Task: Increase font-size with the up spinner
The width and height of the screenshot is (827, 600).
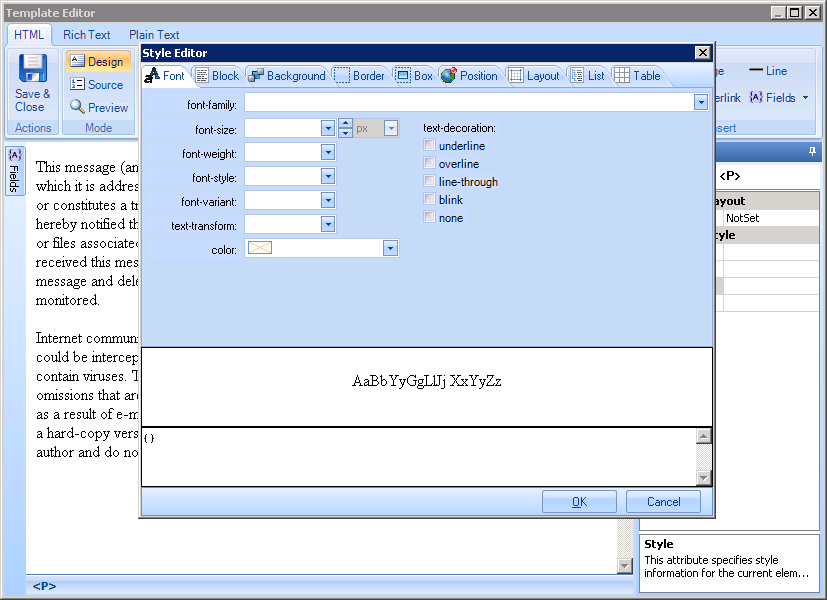Action: click(x=345, y=123)
